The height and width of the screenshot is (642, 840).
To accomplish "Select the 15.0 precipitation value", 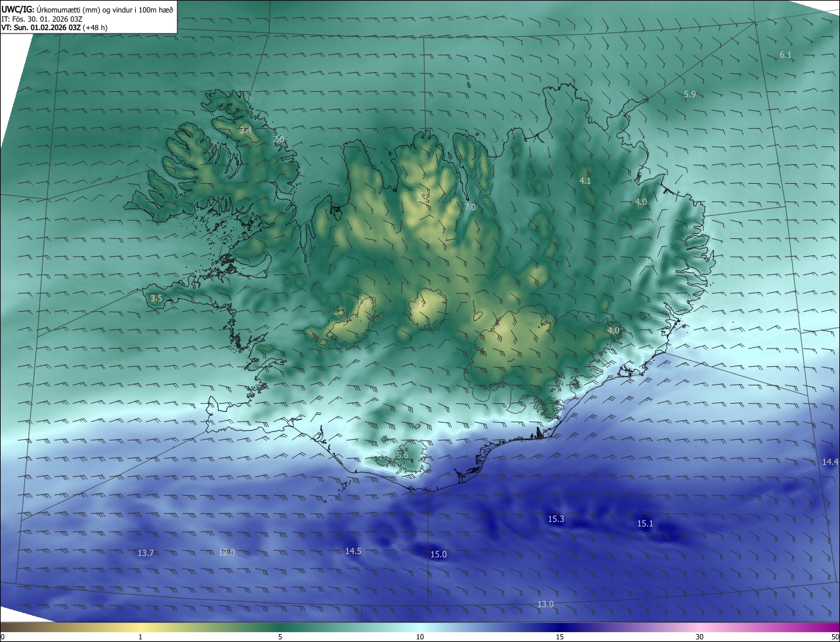I will pyautogui.click(x=438, y=555).
